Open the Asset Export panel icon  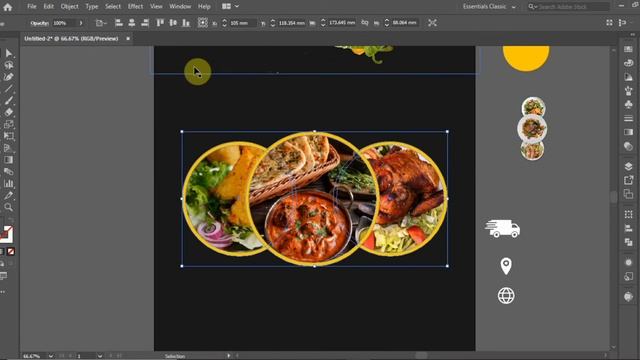tap(629, 180)
